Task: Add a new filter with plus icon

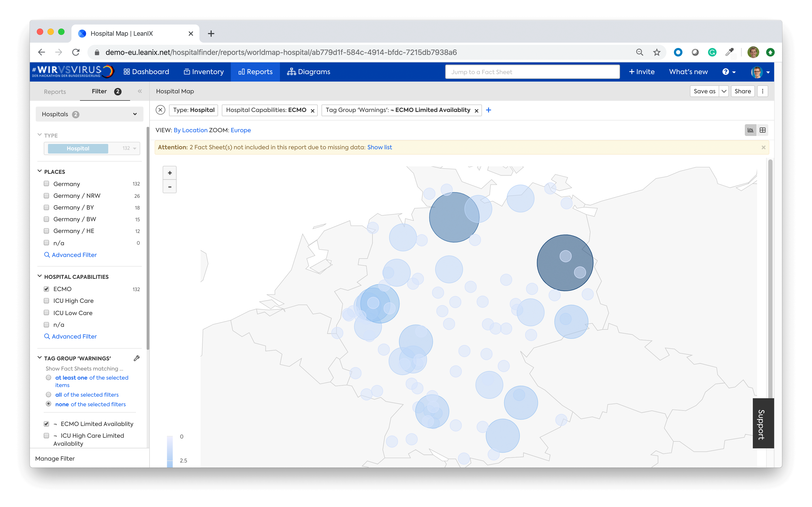Action: click(488, 110)
